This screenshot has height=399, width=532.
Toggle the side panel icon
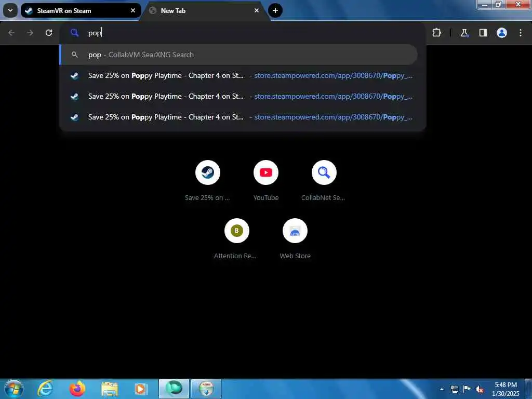[483, 33]
